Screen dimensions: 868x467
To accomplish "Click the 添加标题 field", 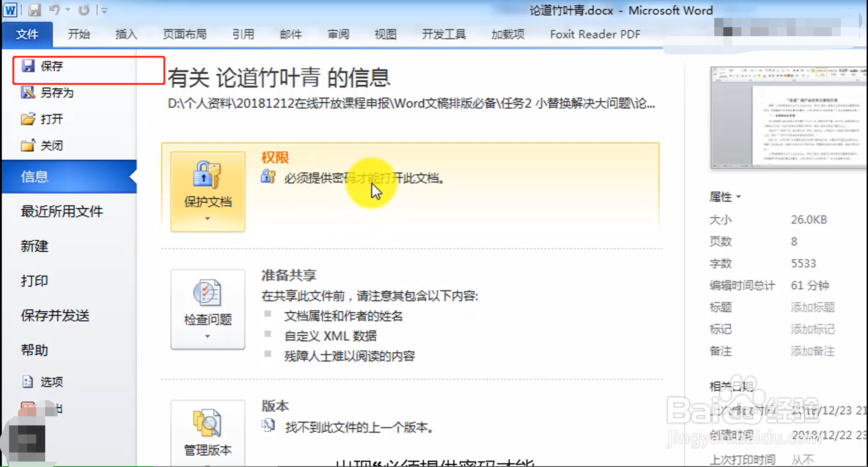I will [812, 307].
